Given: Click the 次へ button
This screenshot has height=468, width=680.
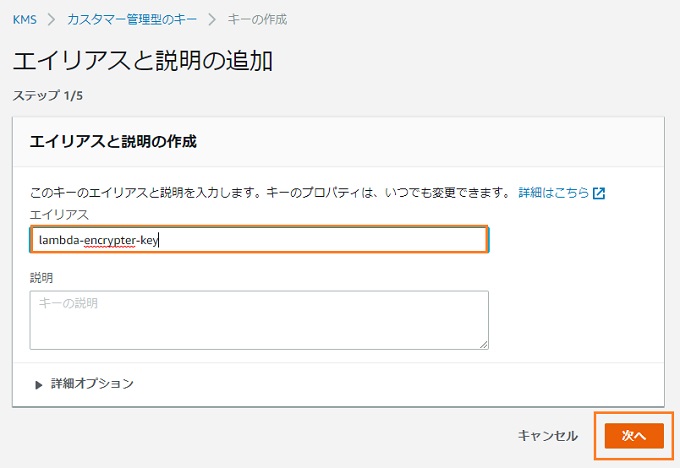Looking at the screenshot, I should 634,435.
